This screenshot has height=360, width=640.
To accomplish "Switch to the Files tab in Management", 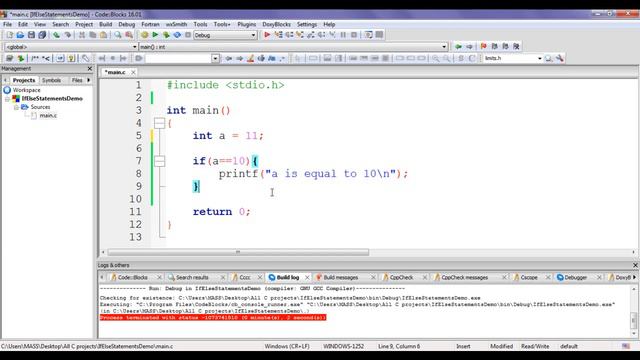I will coord(77,80).
